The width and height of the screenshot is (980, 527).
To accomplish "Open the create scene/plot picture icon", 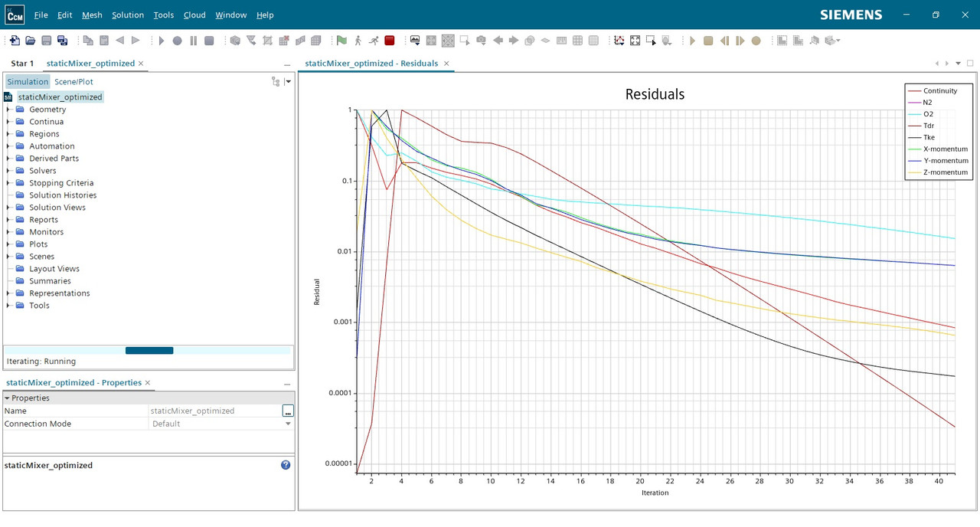I will [415, 41].
